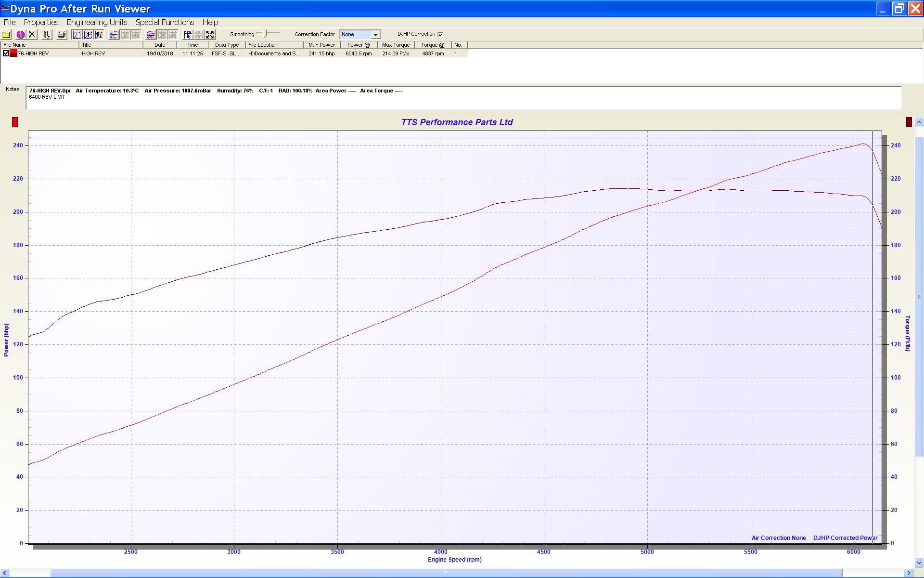Screen dimensions: 924x578
Task: Click the red swatch left of chart title
Action: (x=15, y=122)
